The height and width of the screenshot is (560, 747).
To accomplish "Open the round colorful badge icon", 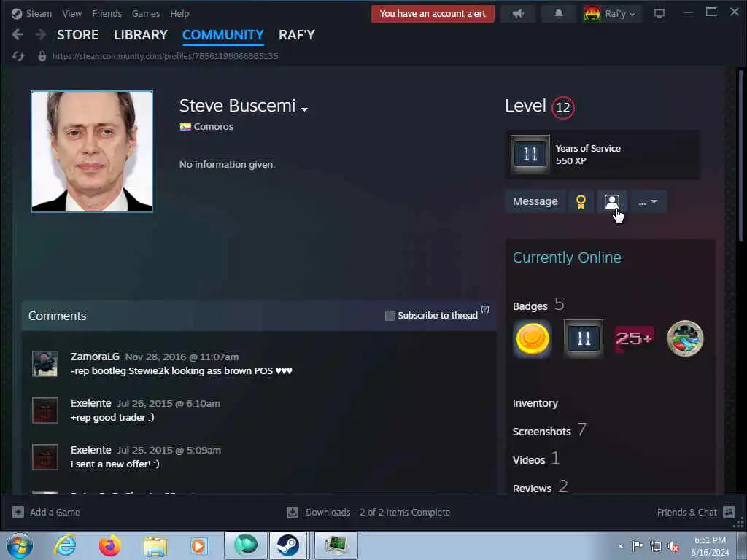I will pos(685,338).
